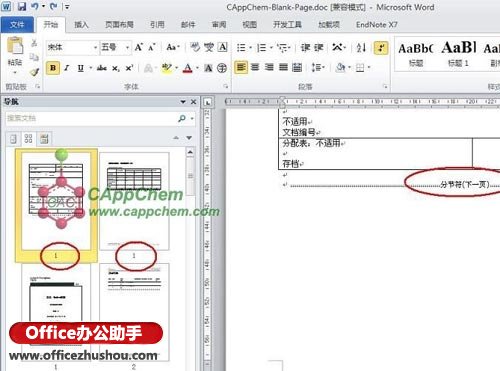Open the font size dropdown (五号)
Image resolution: width=500 pixels, height=371 pixels.
[127, 48]
